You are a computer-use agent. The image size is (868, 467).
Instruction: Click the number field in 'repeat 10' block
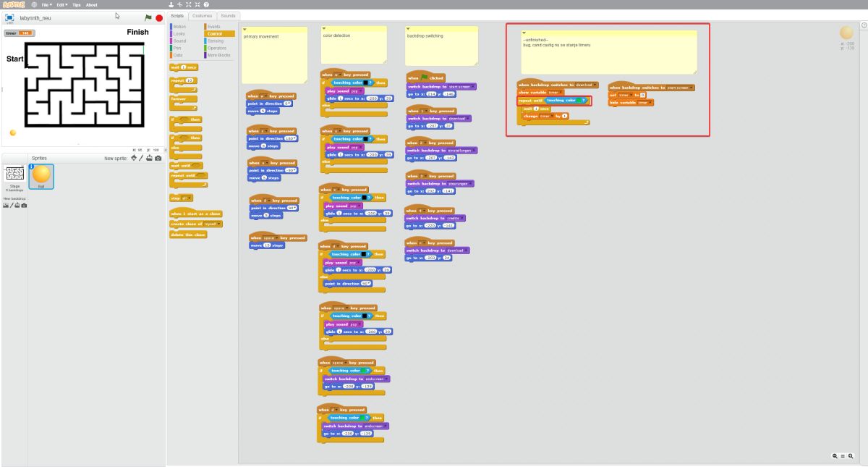[x=190, y=81]
